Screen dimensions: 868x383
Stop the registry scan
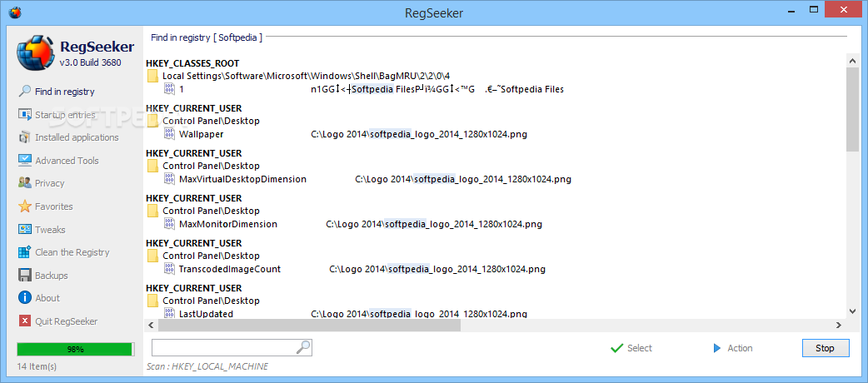click(x=825, y=348)
